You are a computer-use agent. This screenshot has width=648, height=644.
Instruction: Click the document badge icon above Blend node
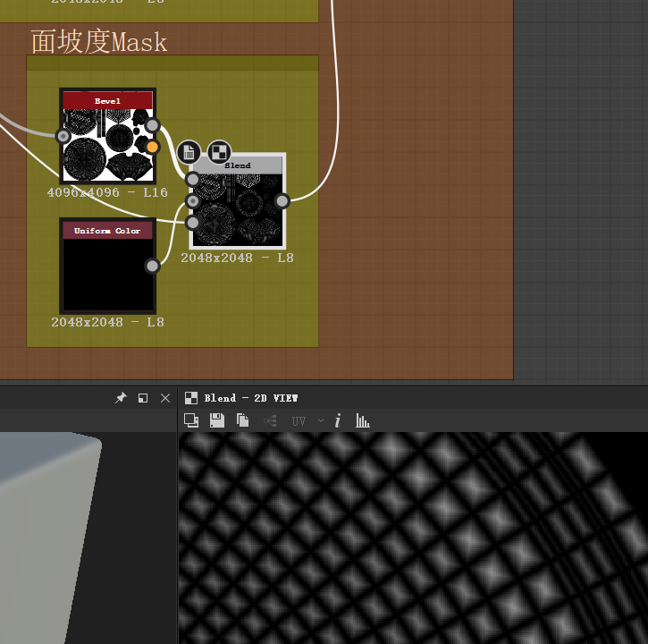[189, 152]
